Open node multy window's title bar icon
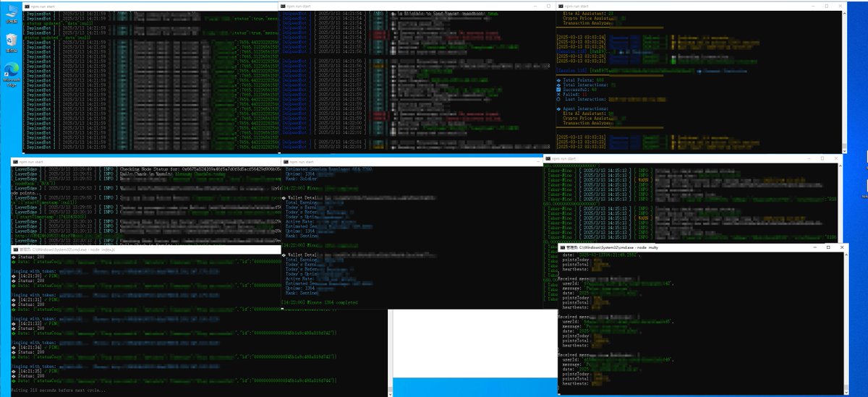 563,247
